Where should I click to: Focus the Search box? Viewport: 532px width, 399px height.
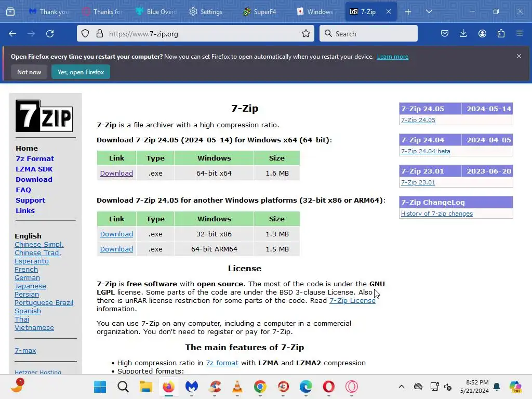368,34
